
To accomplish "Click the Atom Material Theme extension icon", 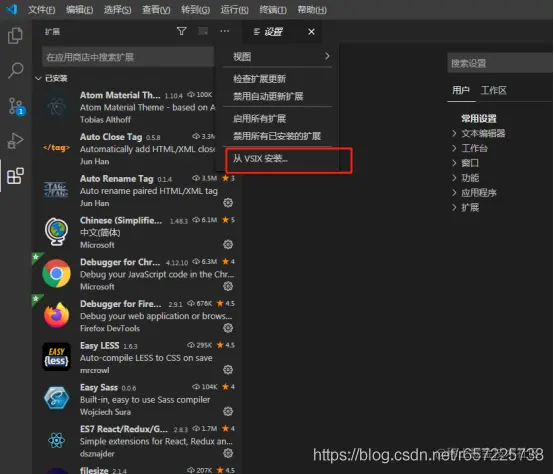I will click(57, 106).
